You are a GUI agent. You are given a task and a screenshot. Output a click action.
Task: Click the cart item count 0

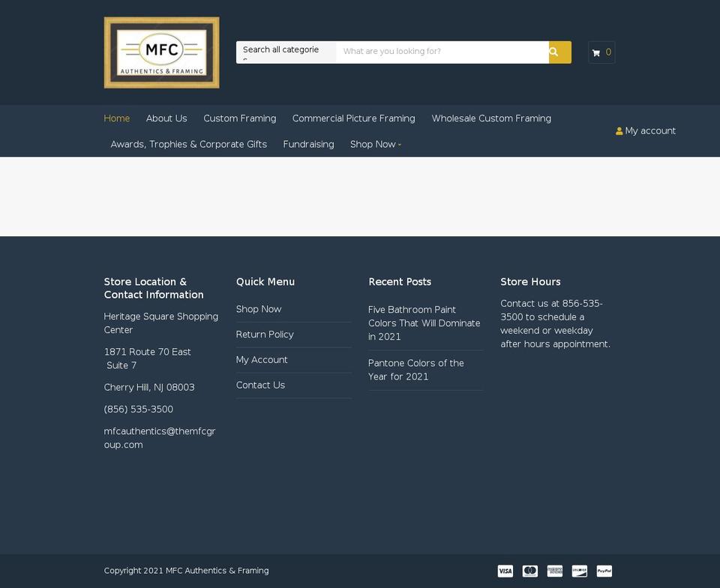click(x=608, y=52)
